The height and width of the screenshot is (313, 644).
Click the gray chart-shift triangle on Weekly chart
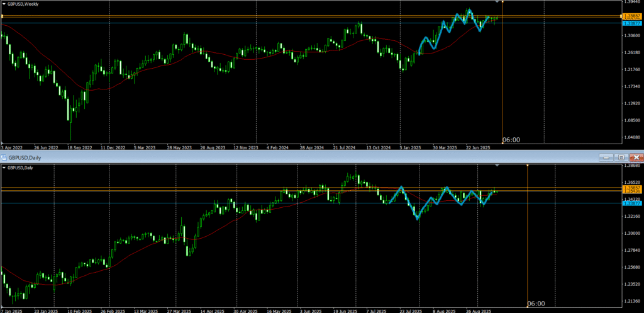point(497,2)
